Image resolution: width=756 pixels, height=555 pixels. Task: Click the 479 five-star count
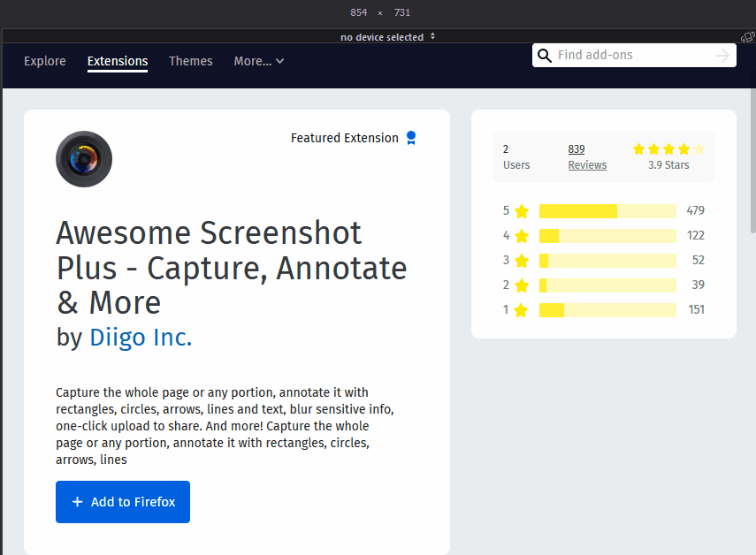click(695, 210)
